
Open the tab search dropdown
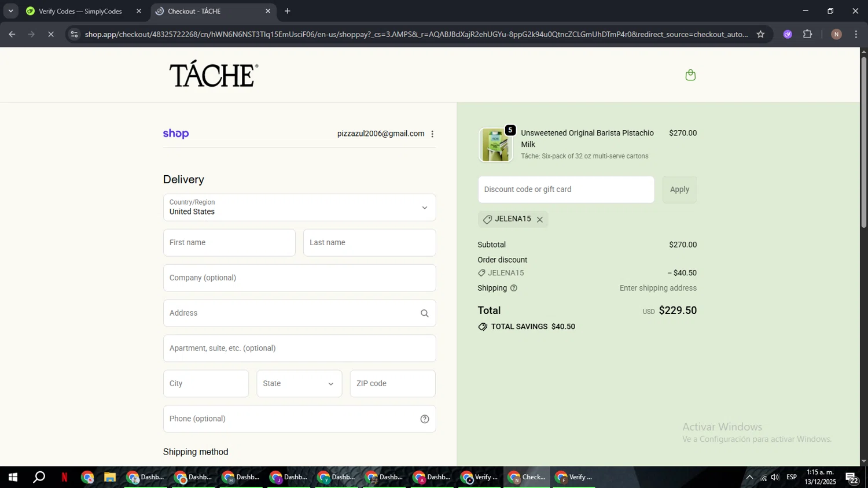pyautogui.click(x=10, y=11)
